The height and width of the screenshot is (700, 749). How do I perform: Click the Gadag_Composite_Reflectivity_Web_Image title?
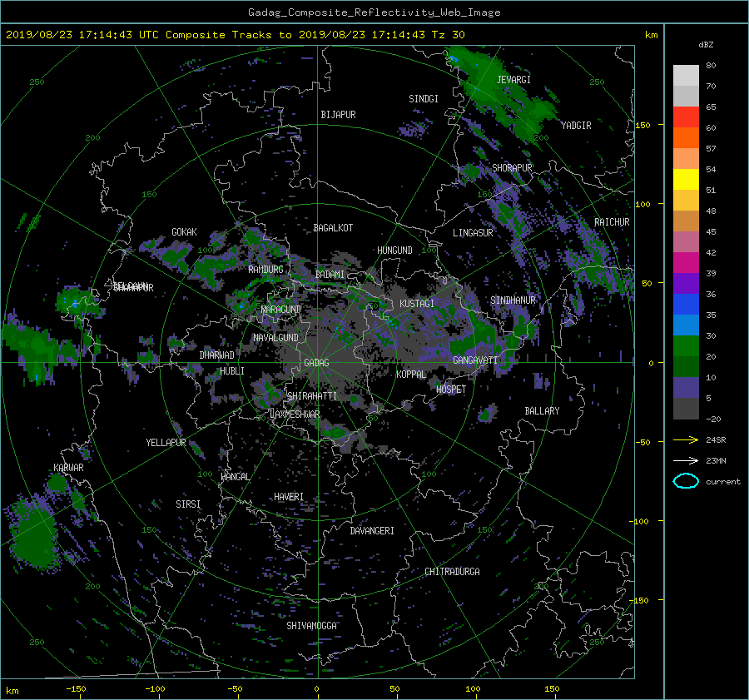tap(374, 12)
